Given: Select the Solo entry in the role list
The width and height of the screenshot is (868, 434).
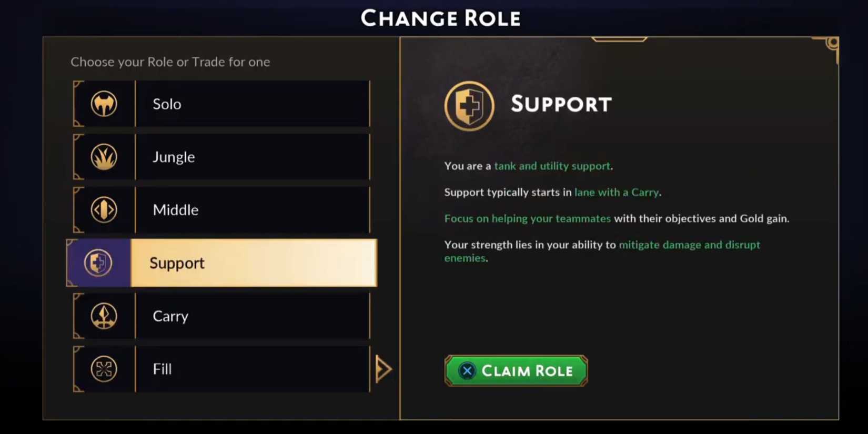Looking at the screenshot, I should 221,104.
